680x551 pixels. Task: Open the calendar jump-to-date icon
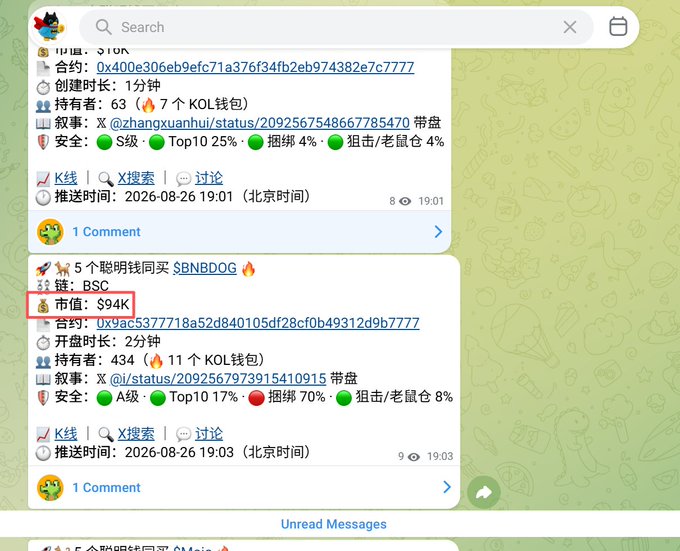point(618,26)
